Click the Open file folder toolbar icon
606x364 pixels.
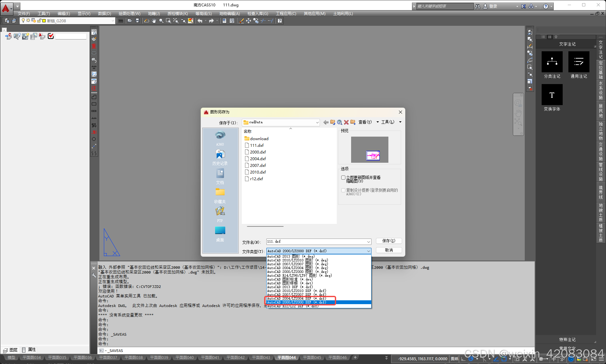pos(130,21)
